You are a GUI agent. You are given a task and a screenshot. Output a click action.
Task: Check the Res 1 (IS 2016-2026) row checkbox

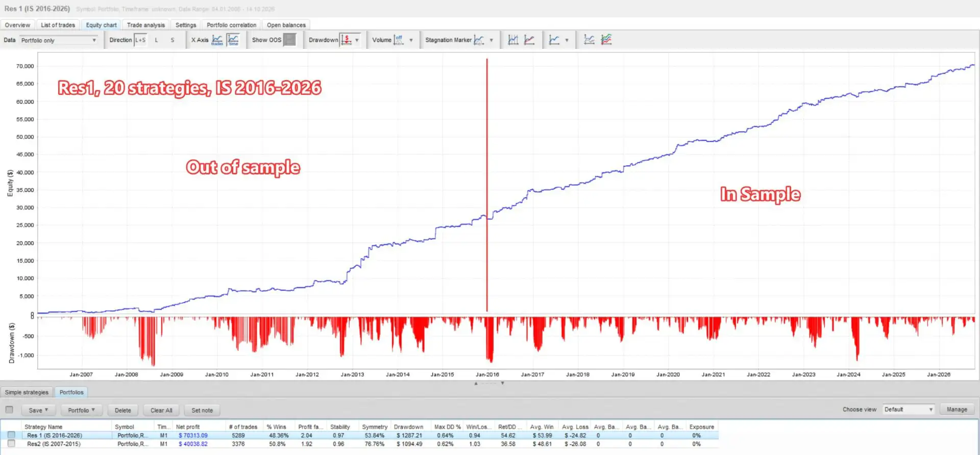click(11, 435)
